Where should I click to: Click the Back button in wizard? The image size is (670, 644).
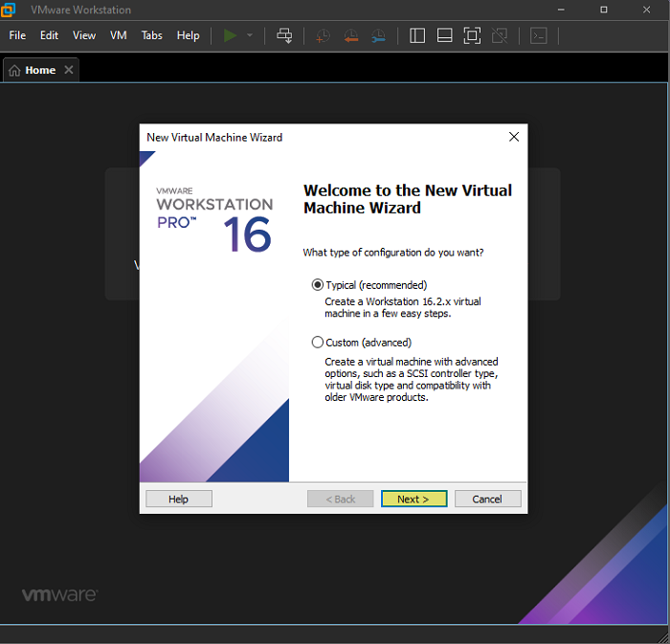tap(340, 499)
